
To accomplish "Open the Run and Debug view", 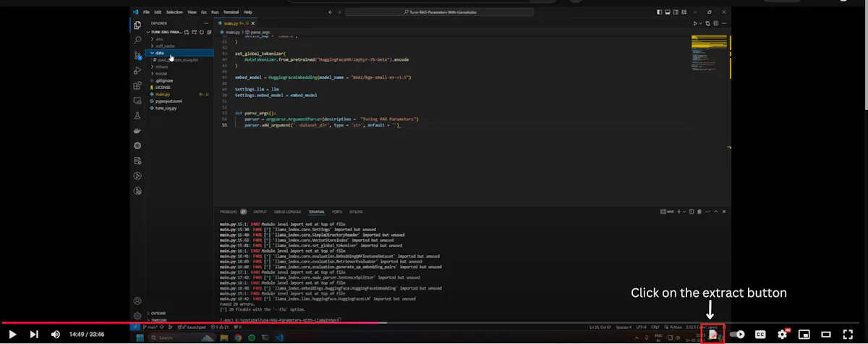I will click(137, 70).
